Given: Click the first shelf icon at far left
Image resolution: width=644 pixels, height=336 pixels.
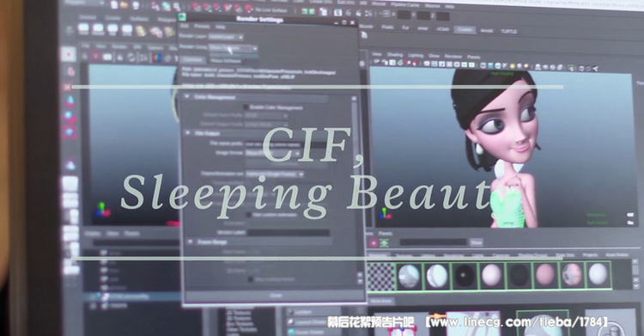Looking at the screenshot, I should pyautogui.click(x=83, y=29).
